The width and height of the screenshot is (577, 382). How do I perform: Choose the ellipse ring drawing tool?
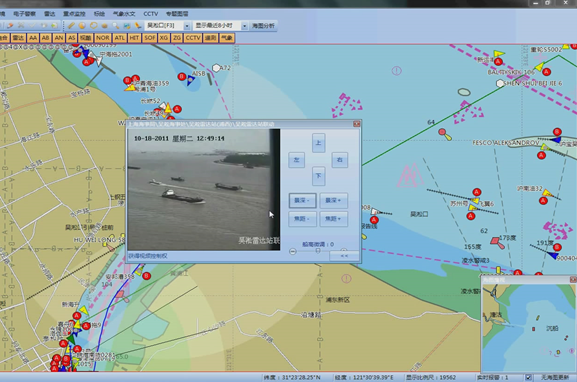click(93, 25)
